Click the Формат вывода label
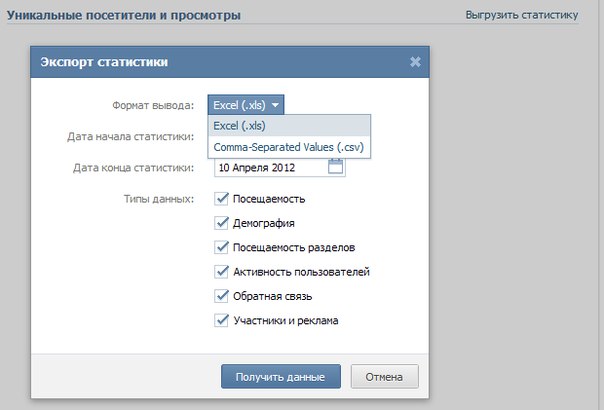Viewport: 604px width, 410px height. 153,105
